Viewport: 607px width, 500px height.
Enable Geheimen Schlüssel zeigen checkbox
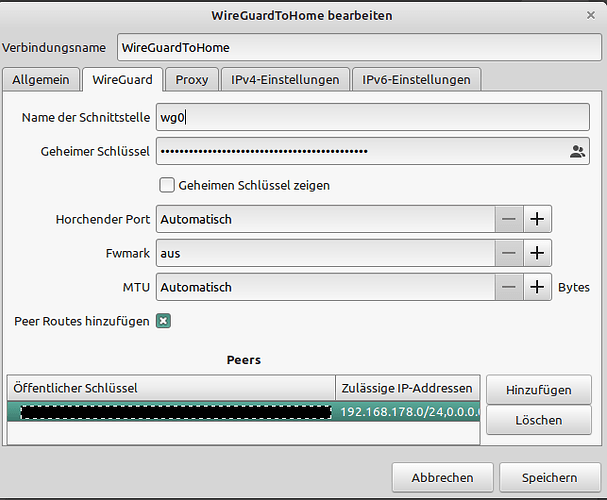[167, 185]
